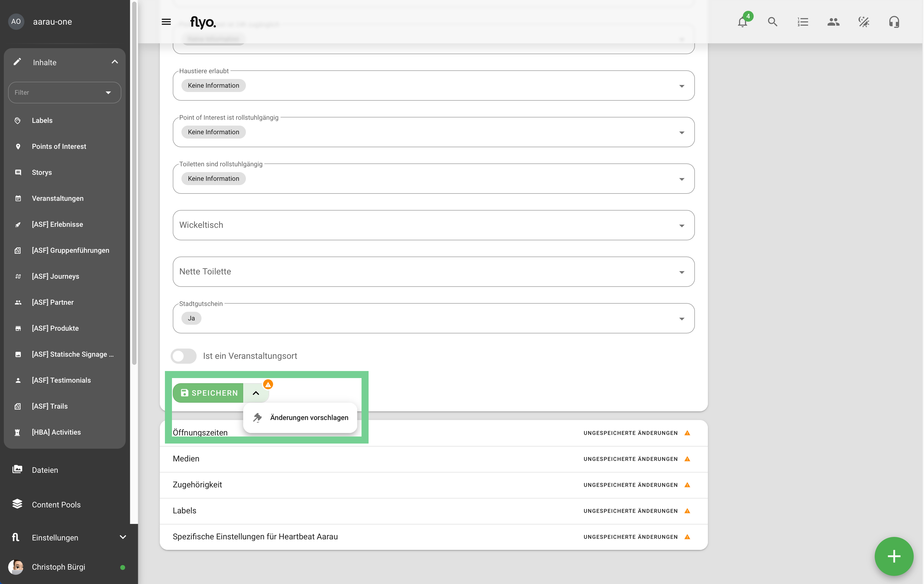Screen dimensions: 924x584
Task: Click the search magnifier icon
Action: [x=772, y=22]
